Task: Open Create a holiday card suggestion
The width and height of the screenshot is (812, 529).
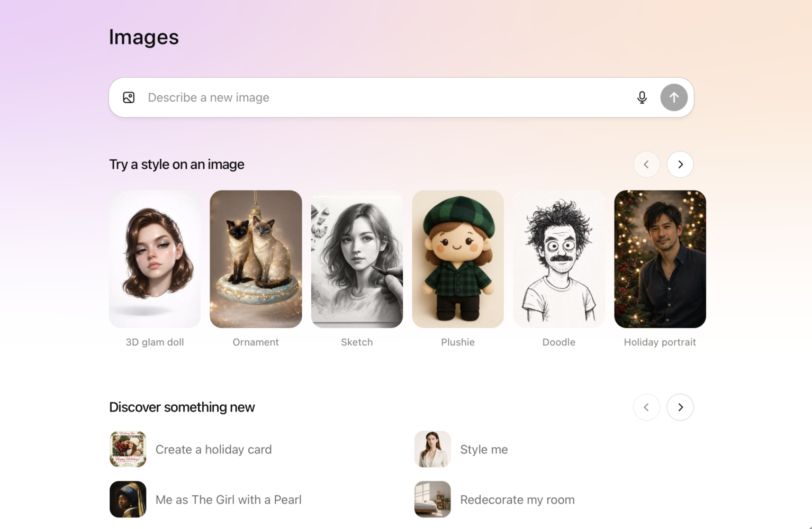Action: click(213, 450)
